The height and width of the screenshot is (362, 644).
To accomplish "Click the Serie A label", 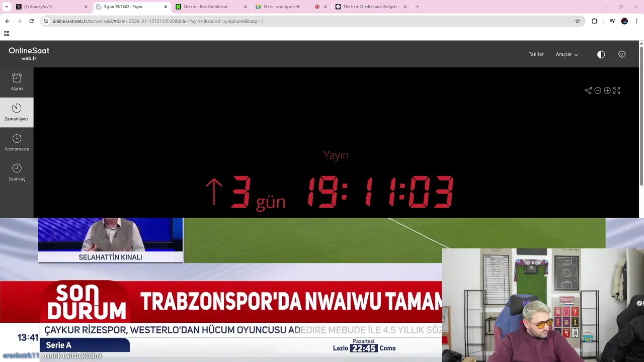I will tap(59, 345).
